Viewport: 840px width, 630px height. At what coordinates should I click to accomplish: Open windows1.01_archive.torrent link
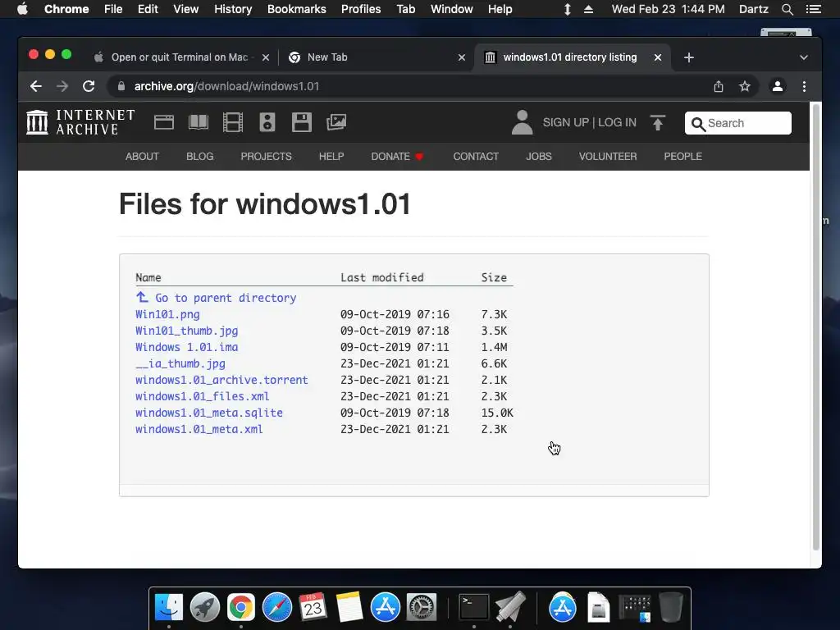pos(221,380)
